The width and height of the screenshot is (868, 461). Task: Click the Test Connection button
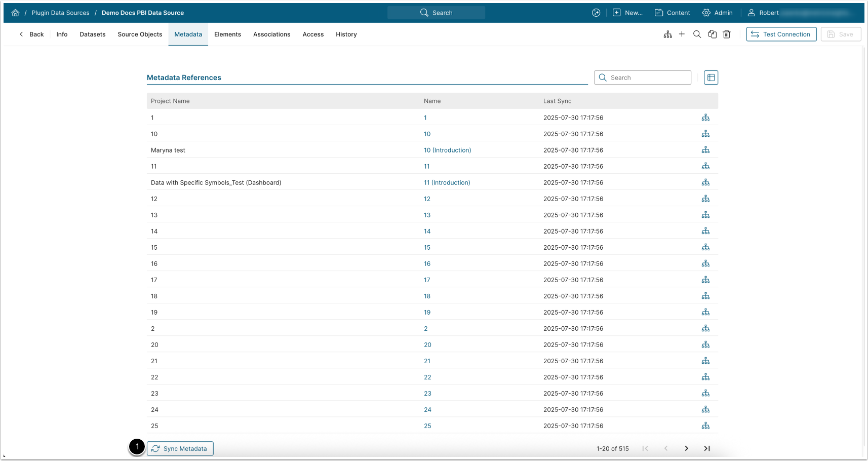pyautogui.click(x=781, y=34)
